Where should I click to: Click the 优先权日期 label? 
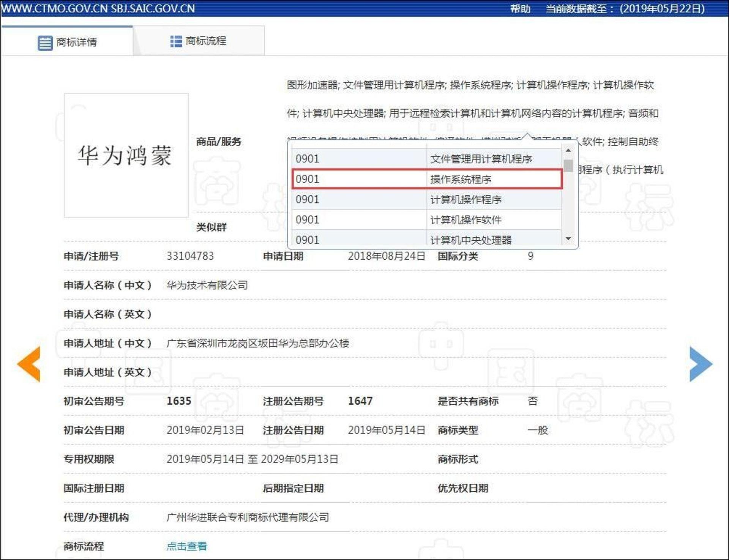point(463,488)
